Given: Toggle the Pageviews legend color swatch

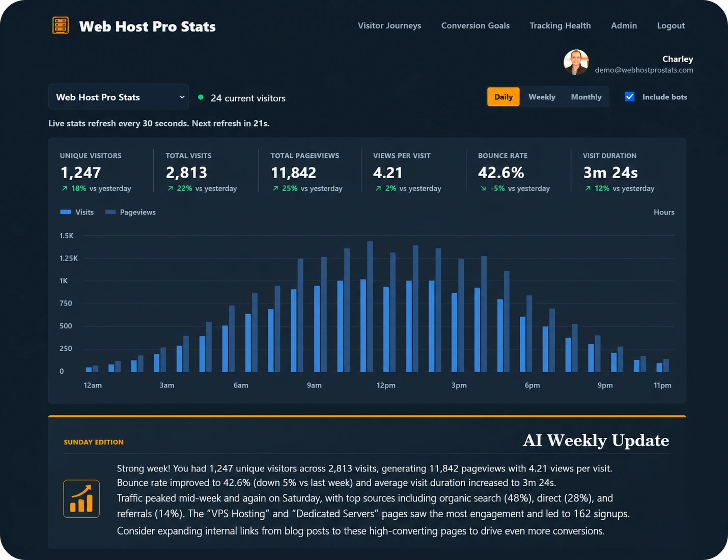Looking at the screenshot, I should [x=110, y=212].
